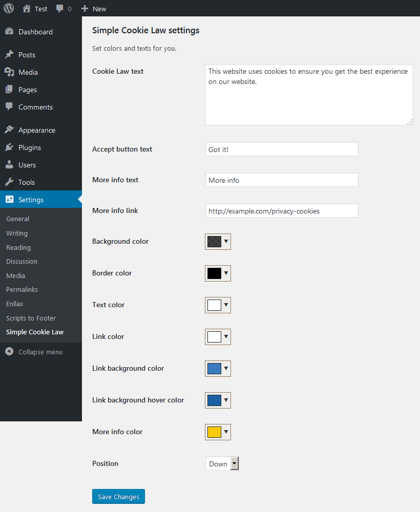Screen dimensions: 420x512
Task: Open Link background color dropdown arrow
Action: pos(226,368)
